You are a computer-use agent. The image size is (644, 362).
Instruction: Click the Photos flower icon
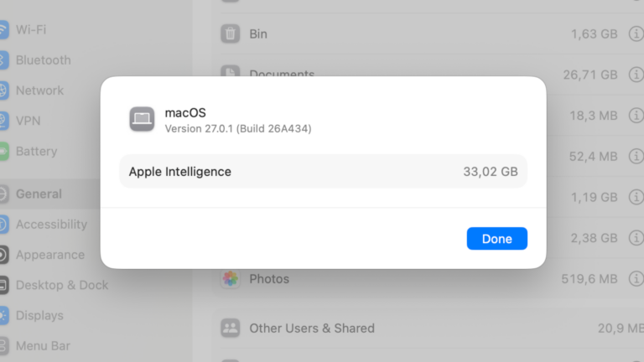click(x=231, y=279)
